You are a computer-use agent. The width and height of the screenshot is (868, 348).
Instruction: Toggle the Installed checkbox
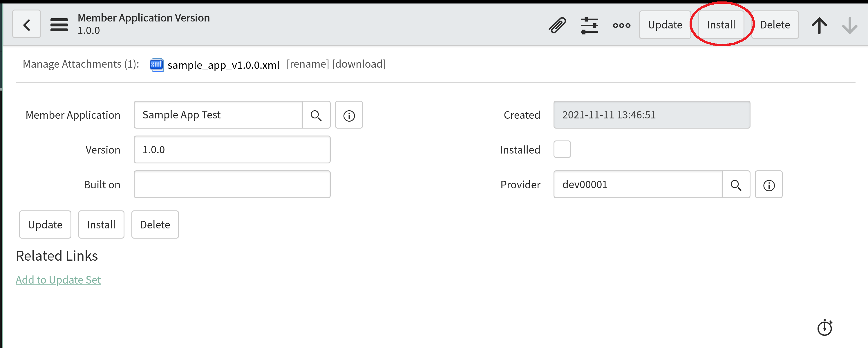(562, 149)
